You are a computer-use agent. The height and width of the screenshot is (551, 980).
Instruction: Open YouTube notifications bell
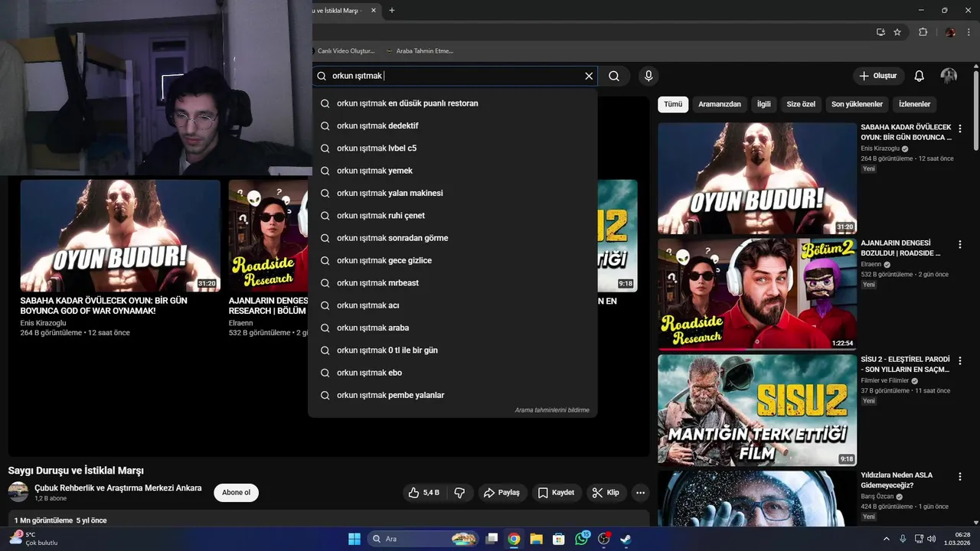pos(920,76)
